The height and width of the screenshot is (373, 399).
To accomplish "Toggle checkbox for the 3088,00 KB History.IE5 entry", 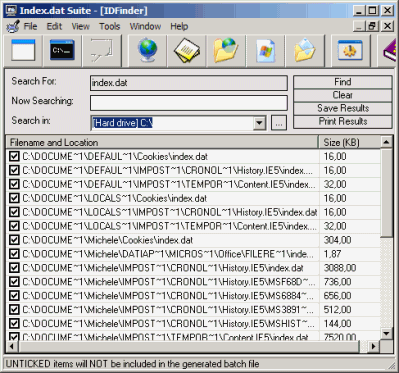I will pyautogui.click(x=14, y=268).
